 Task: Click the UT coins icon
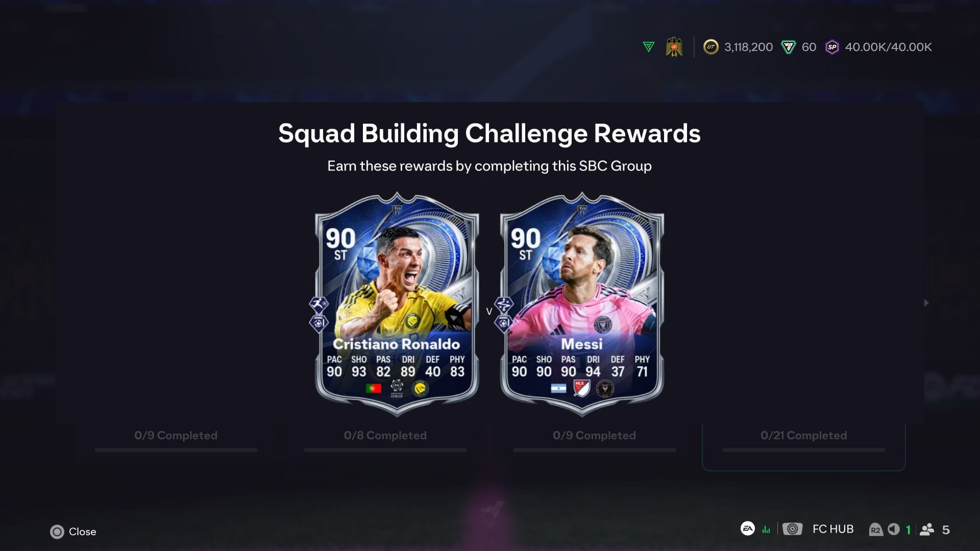710,47
